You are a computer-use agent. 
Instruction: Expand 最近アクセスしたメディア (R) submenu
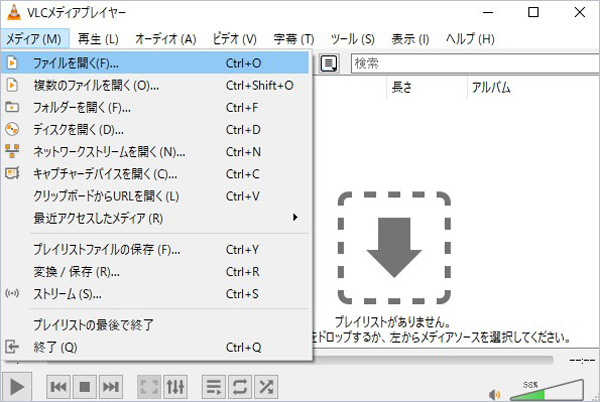tap(155, 218)
